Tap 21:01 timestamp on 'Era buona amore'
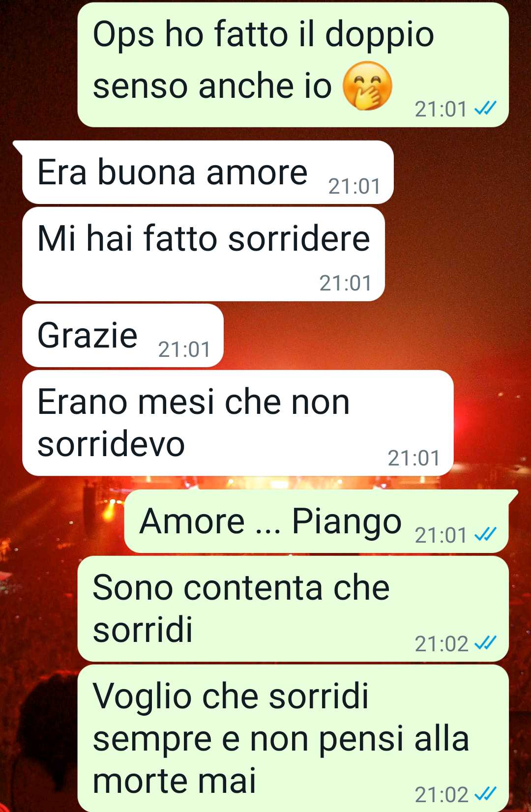 point(354,186)
